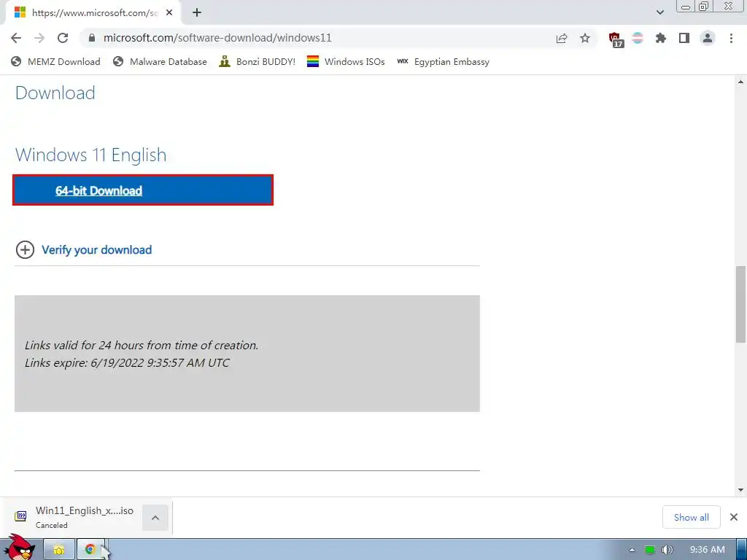
Task: Open the Chrome profile avatar
Action: [708, 38]
